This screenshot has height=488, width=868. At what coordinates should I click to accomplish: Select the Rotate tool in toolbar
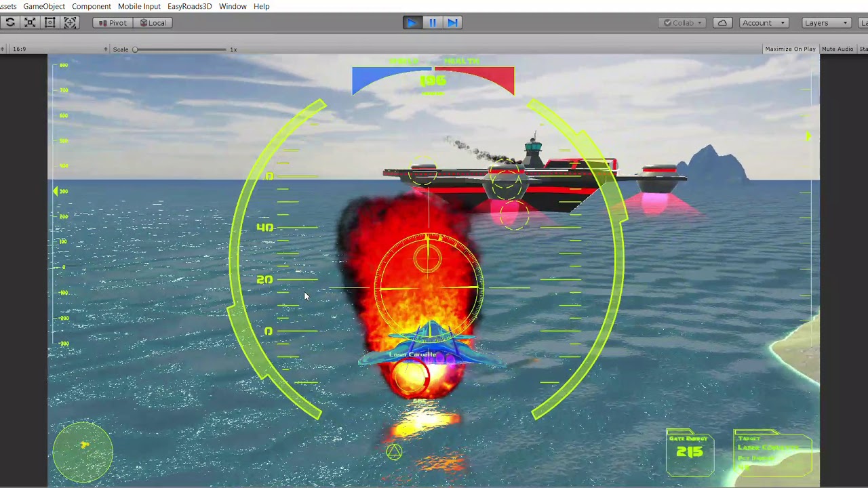10,22
